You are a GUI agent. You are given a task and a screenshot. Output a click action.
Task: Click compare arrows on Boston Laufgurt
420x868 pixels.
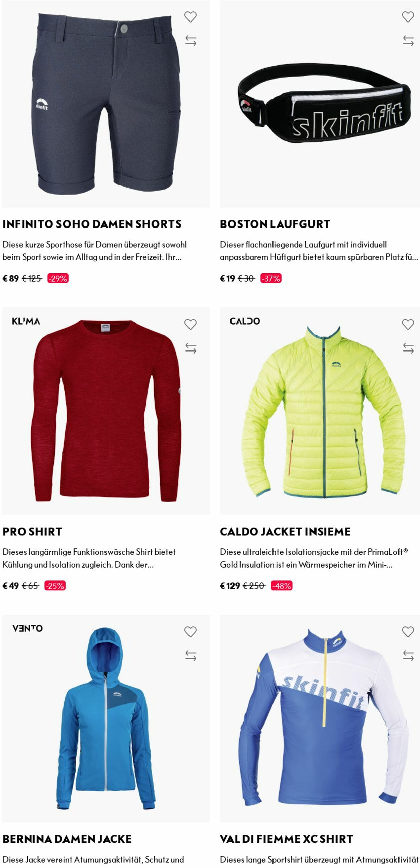pos(408,41)
